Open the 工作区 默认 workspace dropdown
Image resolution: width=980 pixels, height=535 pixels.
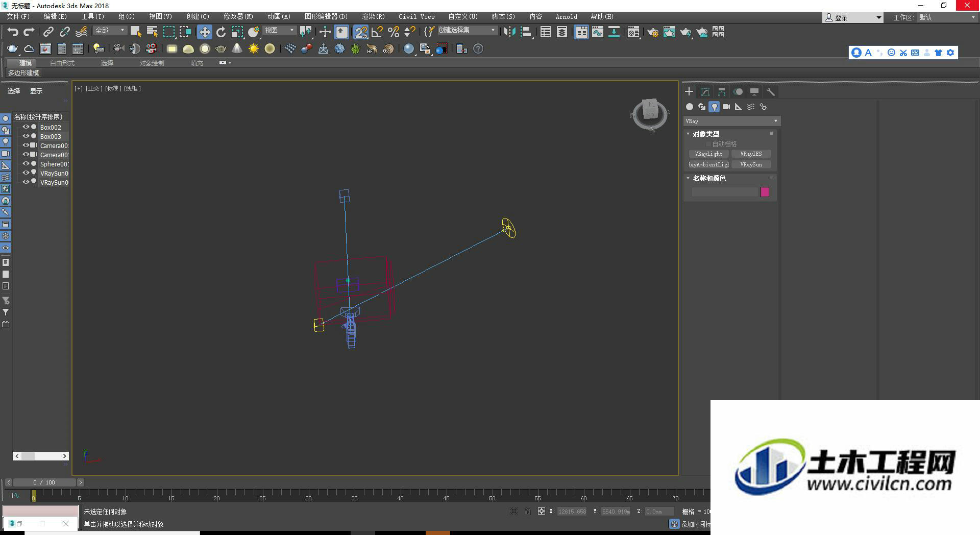pos(947,17)
